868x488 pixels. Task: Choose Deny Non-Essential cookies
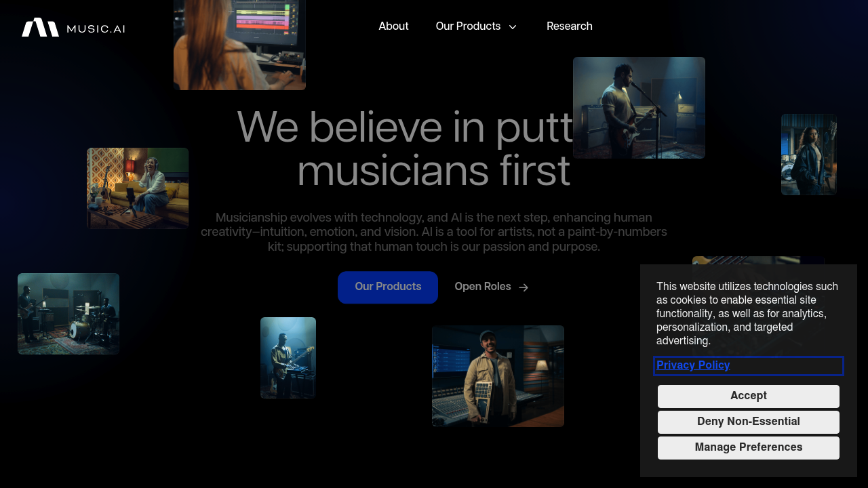coord(749,422)
